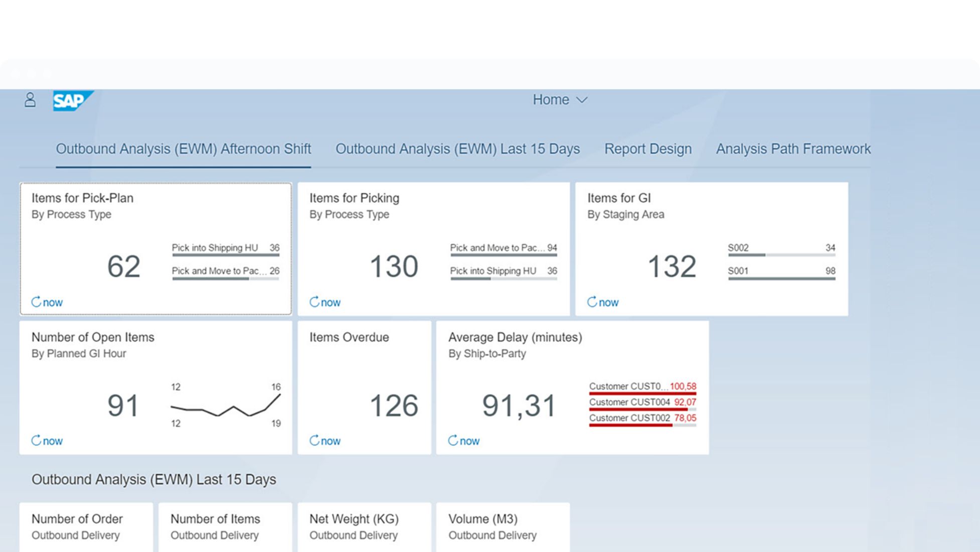Refresh the Items for Picking tile
This screenshot has width=980, height=552.
pos(314,302)
